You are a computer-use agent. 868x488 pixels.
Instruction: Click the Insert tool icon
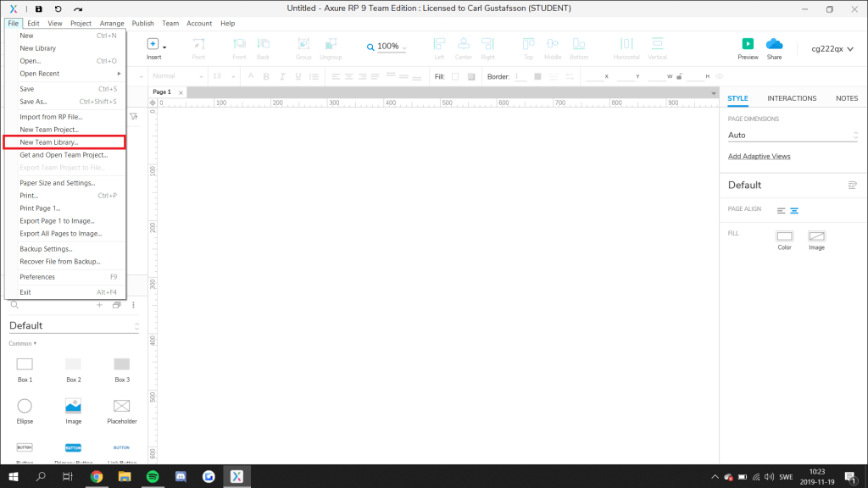(x=153, y=44)
